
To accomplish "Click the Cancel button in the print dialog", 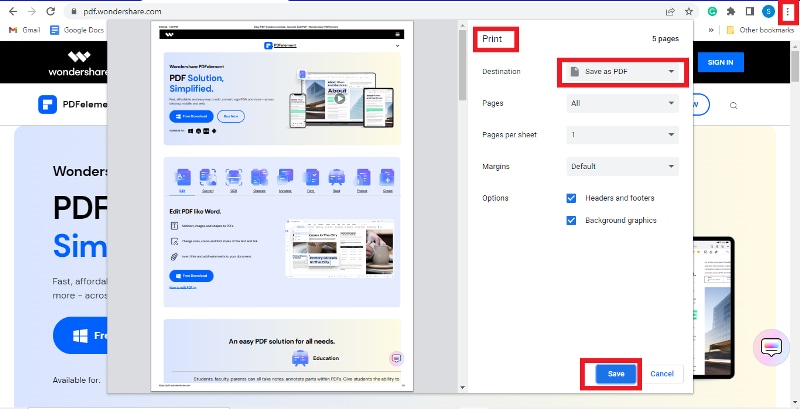I will coord(662,374).
